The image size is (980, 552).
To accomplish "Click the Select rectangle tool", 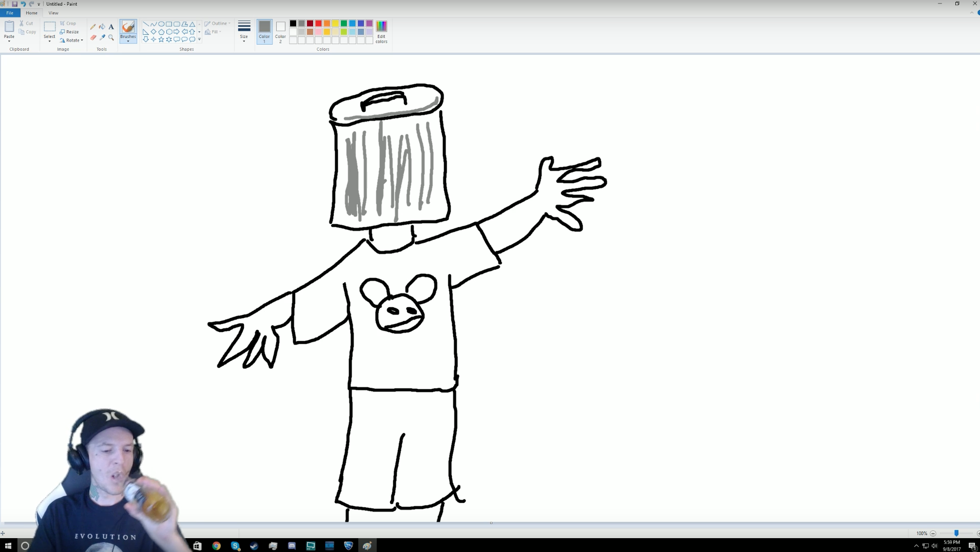I will click(49, 27).
